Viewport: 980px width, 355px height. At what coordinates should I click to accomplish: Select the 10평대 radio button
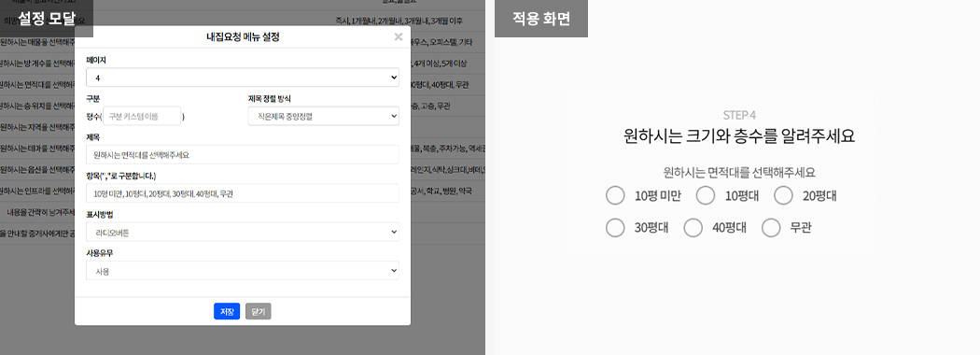pos(706,195)
